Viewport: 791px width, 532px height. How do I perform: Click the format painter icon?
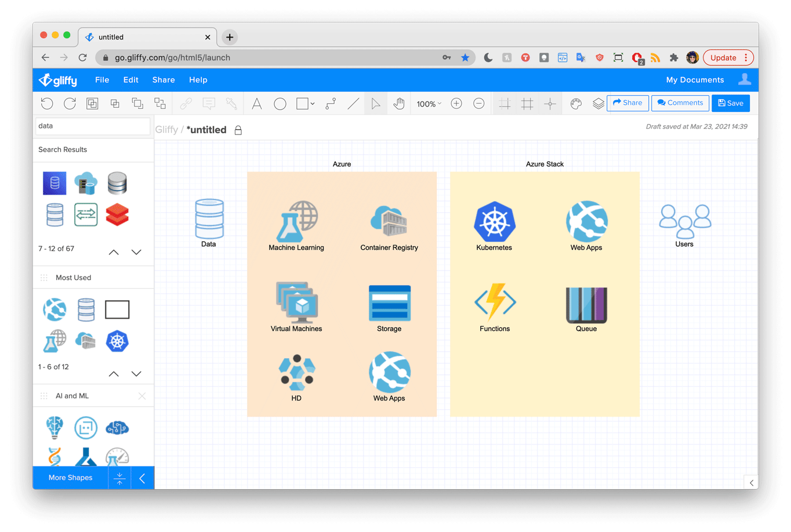231,104
